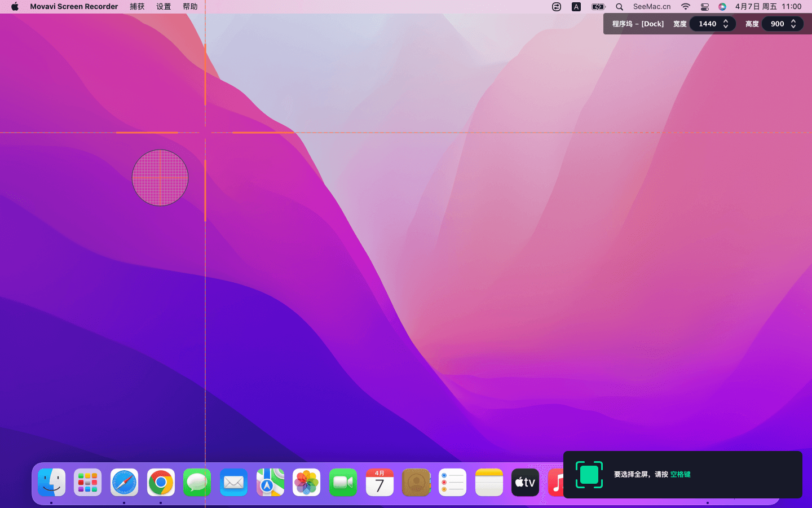
Task: Click the width stepper arrows
Action: [726, 24]
